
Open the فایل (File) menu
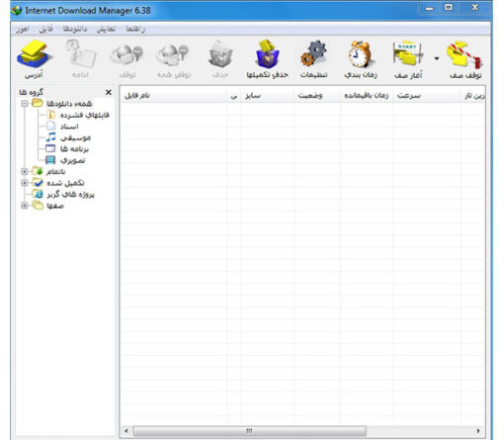click(x=45, y=29)
